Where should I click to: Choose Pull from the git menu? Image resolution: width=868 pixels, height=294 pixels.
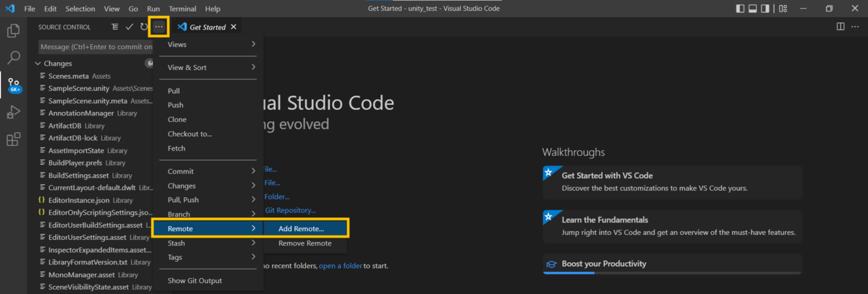208,91
